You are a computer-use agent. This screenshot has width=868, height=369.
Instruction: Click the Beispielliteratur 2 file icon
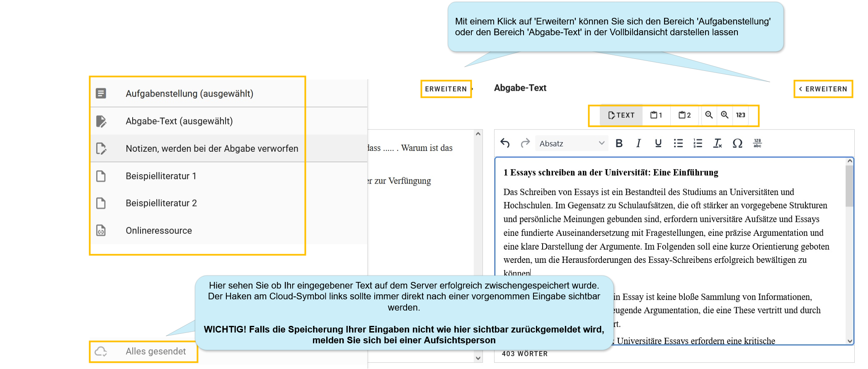pyautogui.click(x=101, y=203)
